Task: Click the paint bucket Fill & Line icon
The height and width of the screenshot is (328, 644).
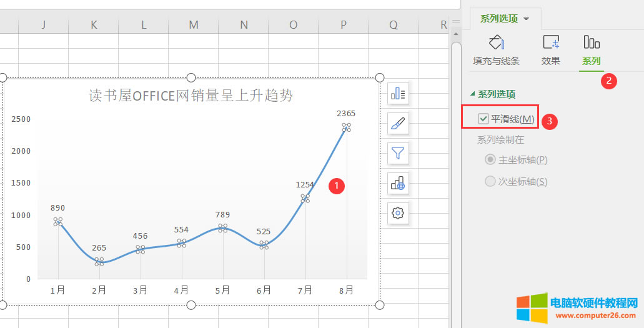Action: [496, 42]
